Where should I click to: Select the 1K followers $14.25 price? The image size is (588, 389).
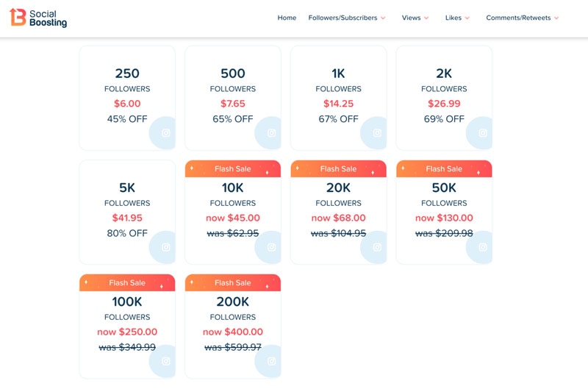tap(338, 104)
